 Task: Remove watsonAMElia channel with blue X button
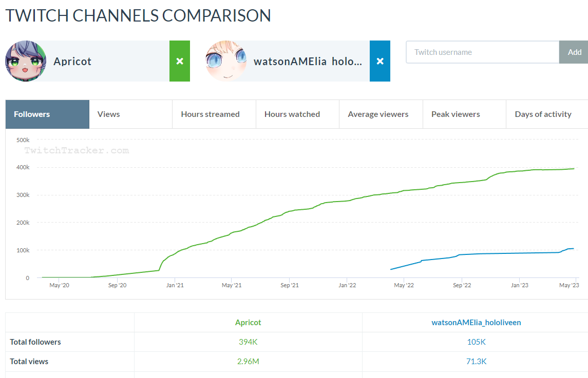tap(380, 61)
